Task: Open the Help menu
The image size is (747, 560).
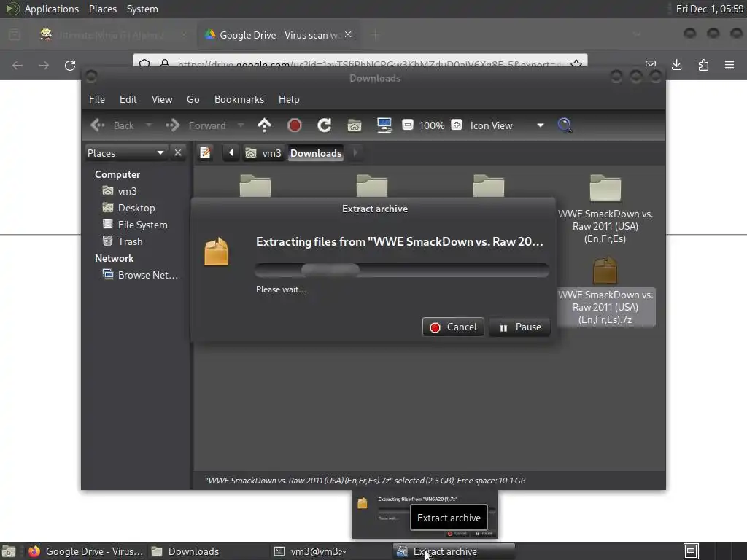Action: point(289,99)
